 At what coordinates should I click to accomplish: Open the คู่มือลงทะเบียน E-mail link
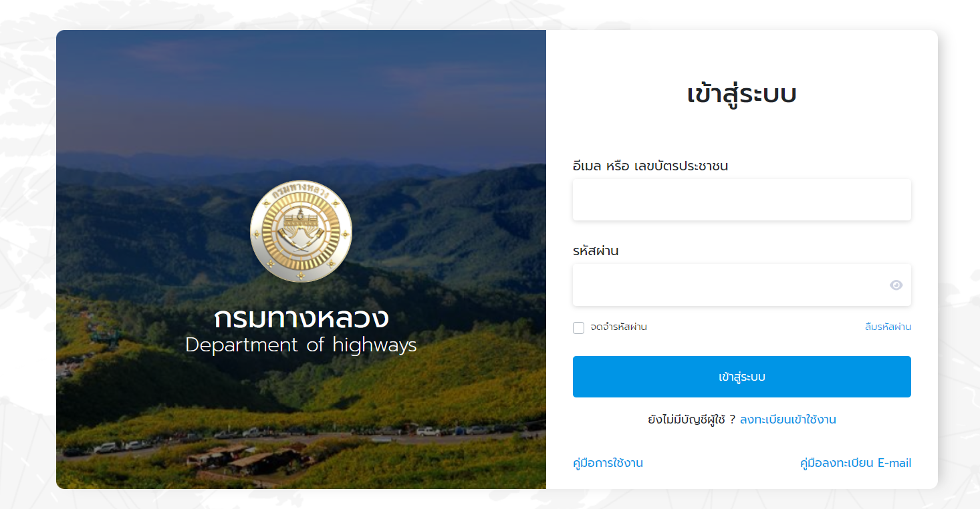pyautogui.click(x=856, y=463)
